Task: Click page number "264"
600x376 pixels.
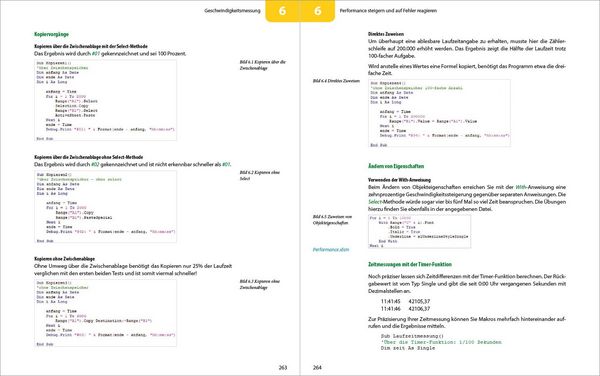Action: point(317,368)
